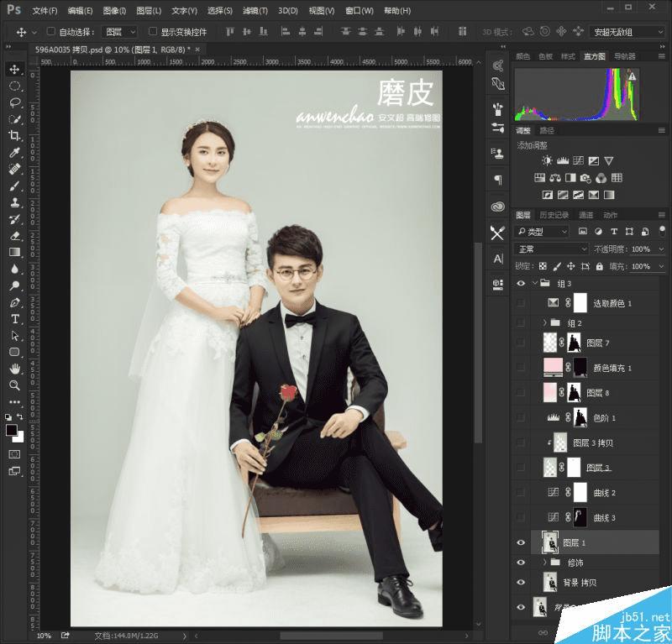Pick the Eyedropper tool

pyautogui.click(x=14, y=152)
